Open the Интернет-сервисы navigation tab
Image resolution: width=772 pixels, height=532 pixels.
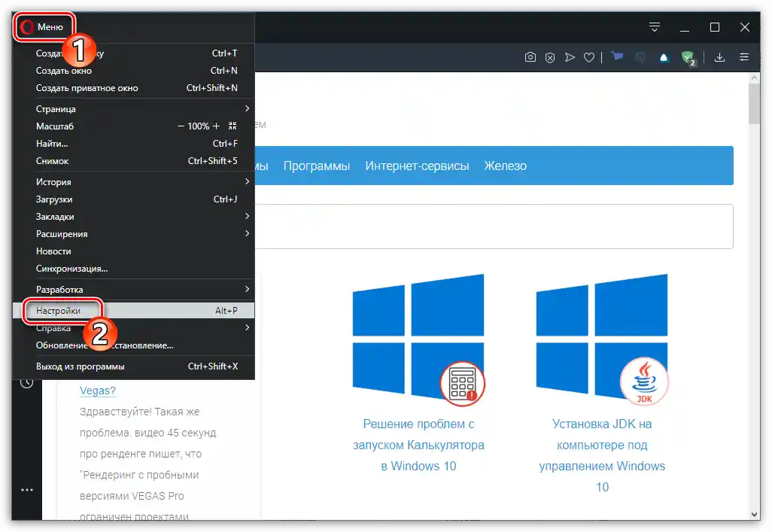click(417, 166)
